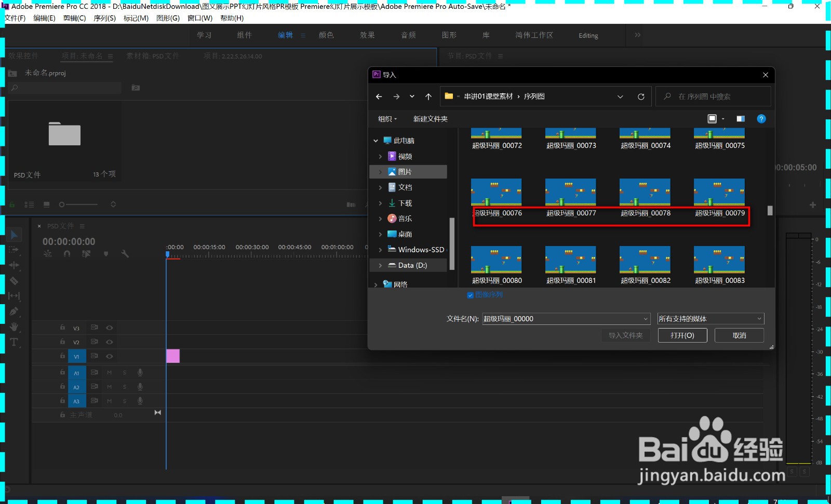831x504 pixels.
Task: Toggle preview pane in Import dialog
Action: pos(741,119)
